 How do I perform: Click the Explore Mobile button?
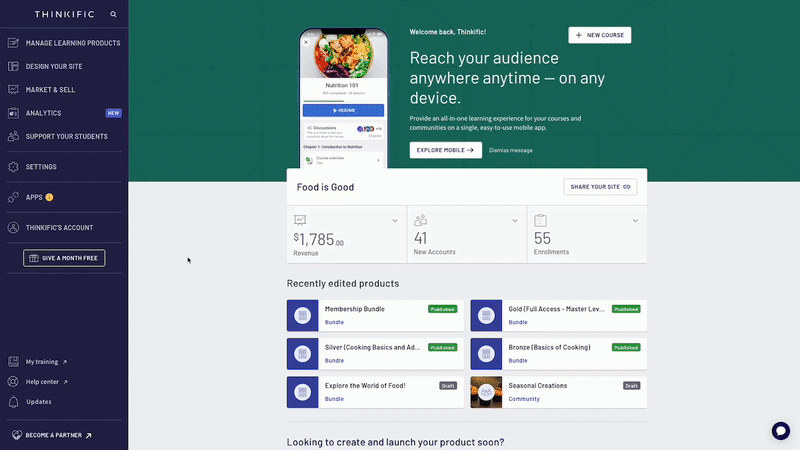click(x=445, y=150)
